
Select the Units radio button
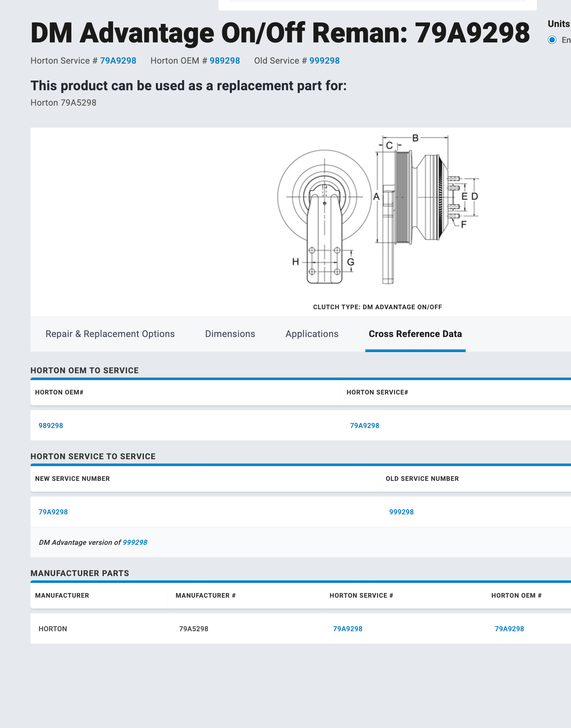[x=552, y=40]
